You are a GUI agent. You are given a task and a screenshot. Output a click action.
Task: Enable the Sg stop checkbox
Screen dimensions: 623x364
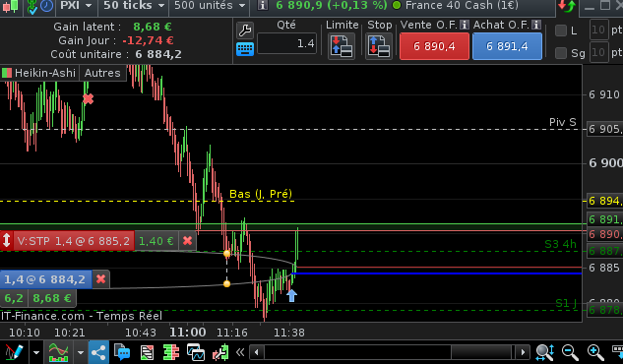point(561,53)
